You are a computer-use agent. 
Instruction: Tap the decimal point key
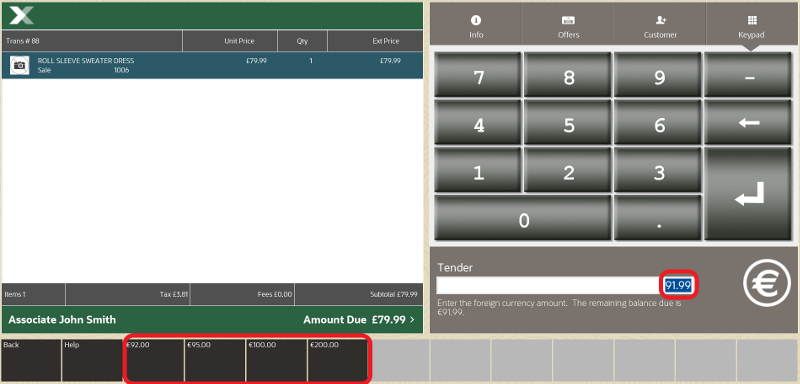click(x=658, y=218)
